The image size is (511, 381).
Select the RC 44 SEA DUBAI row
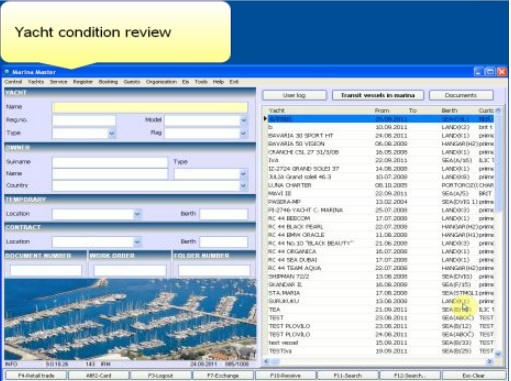point(380,260)
